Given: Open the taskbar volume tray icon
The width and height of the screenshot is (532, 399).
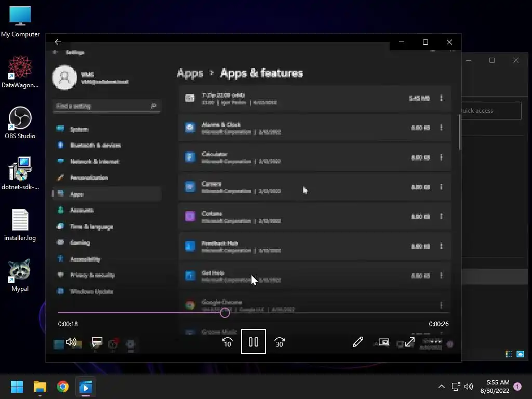Looking at the screenshot, I should pyautogui.click(x=469, y=387).
